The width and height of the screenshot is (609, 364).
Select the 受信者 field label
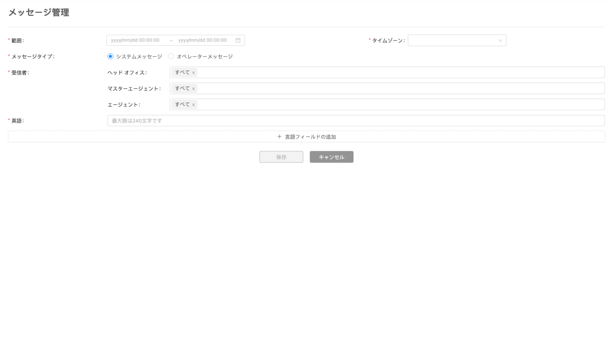click(19, 72)
